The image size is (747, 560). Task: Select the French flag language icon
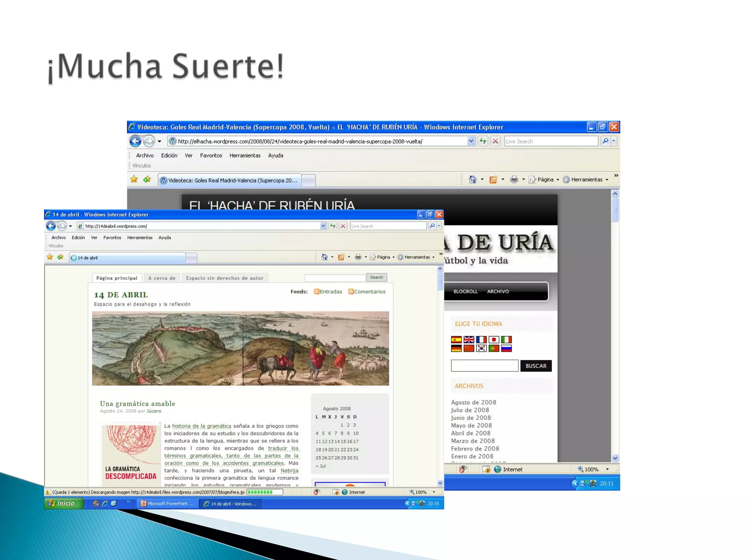coord(481,340)
